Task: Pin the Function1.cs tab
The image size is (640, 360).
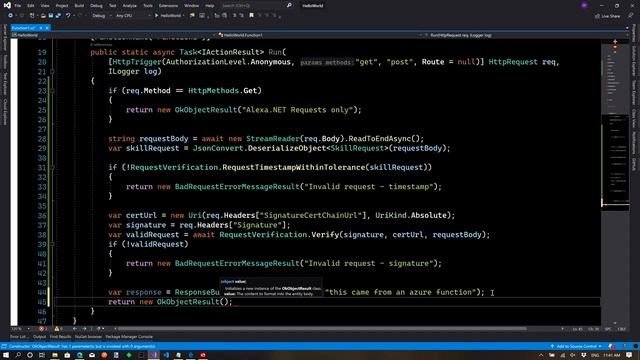Action: (41, 28)
